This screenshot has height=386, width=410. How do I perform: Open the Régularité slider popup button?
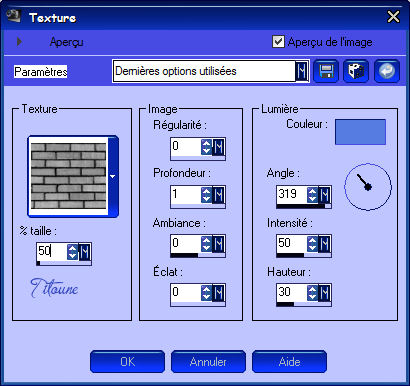pos(219,147)
